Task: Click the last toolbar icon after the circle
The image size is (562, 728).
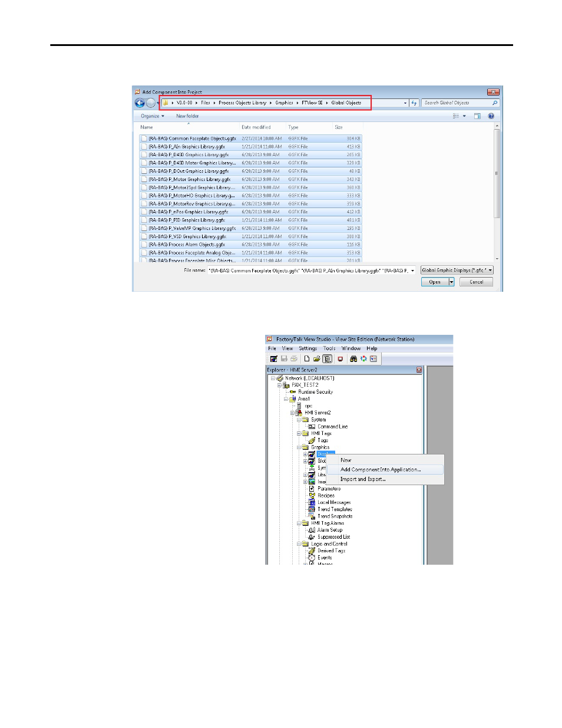Action: (373, 359)
